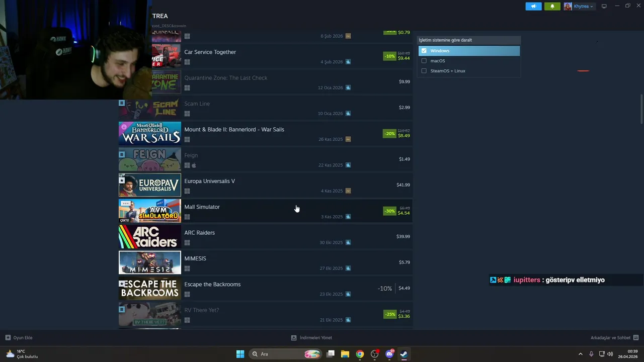Open the Steam announcements megaphone button
The width and height of the screenshot is (644, 362).
[533, 6]
